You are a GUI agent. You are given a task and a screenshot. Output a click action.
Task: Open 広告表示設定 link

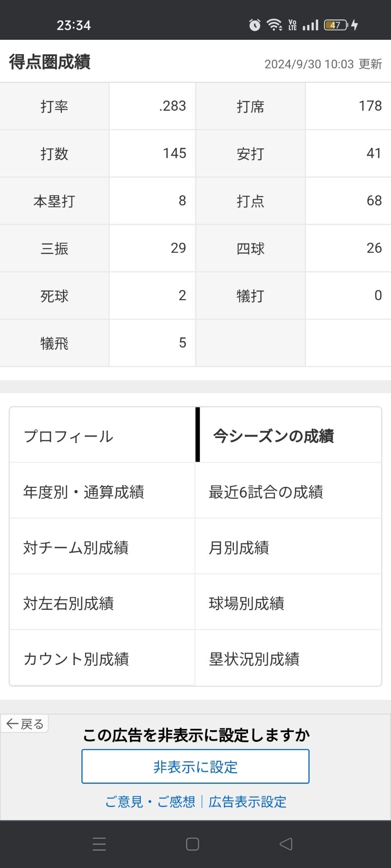point(248,802)
